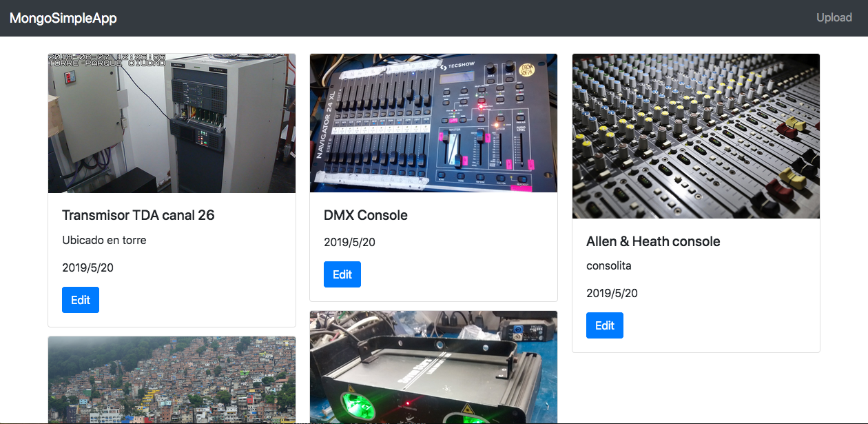Screen dimensions: 868x424
Task: Click the 'Transmisor TDA canal 26' title
Action: (138, 215)
